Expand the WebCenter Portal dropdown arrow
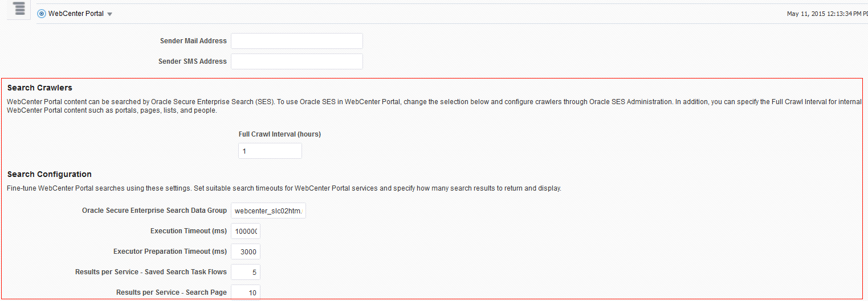Viewport: 868px width, 301px height. pos(109,14)
